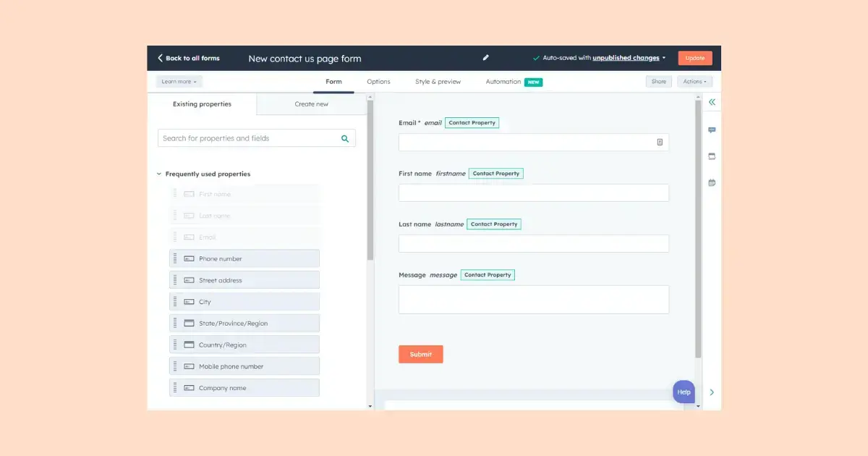Switch to the Style & preview tab
Viewport: 868px width, 456px height.
click(438, 82)
